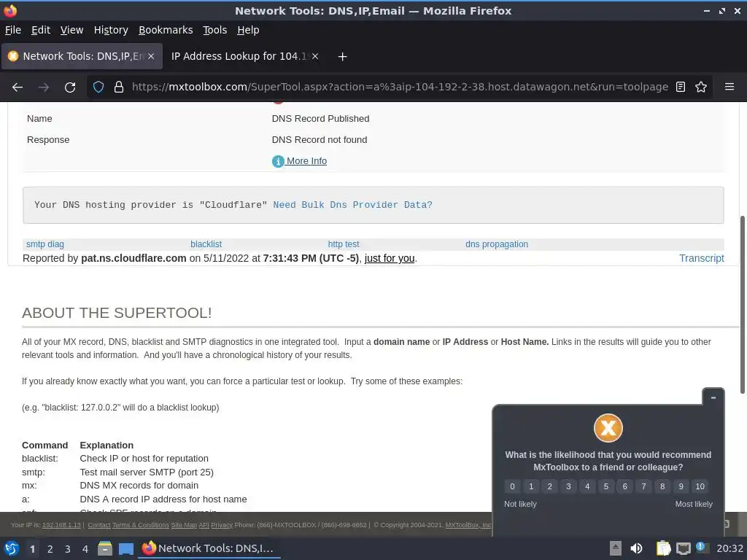Click the 'just for you' link
Screen dimensions: 747x560
click(390, 258)
